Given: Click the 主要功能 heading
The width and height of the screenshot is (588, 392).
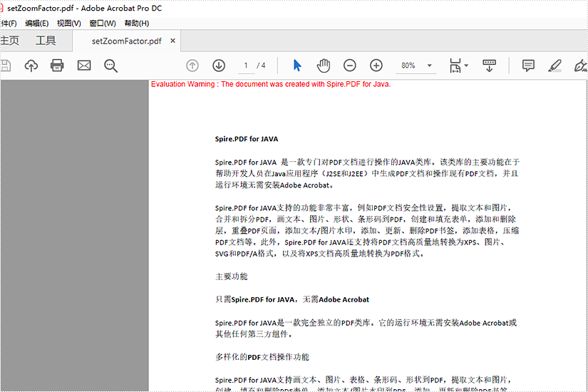Looking at the screenshot, I should [x=232, y=277].
